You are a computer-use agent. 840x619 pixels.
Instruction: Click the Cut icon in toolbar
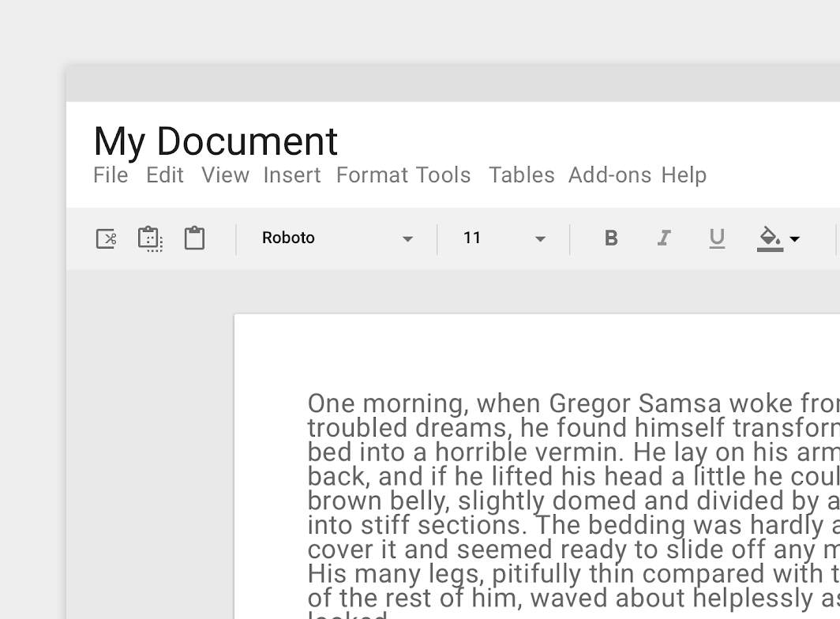[106, 238]
